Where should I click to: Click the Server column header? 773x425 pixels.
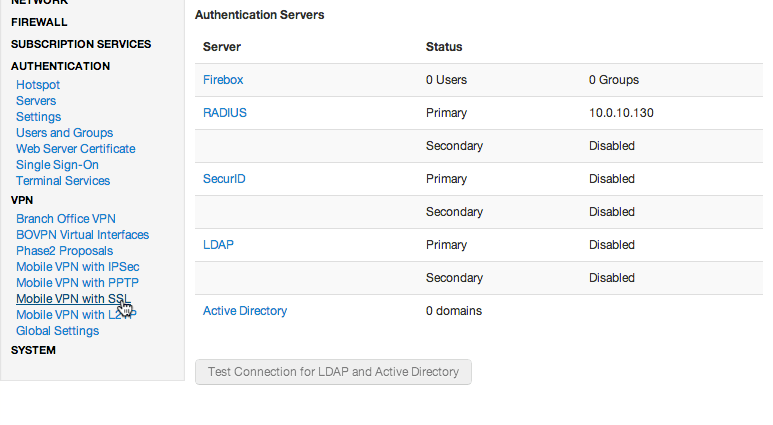click(222, 47)
